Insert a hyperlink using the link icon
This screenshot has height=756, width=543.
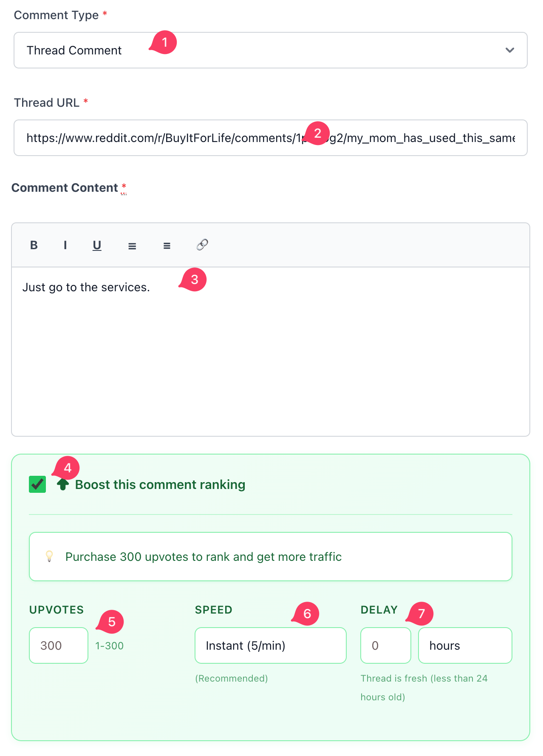point(201,245)
